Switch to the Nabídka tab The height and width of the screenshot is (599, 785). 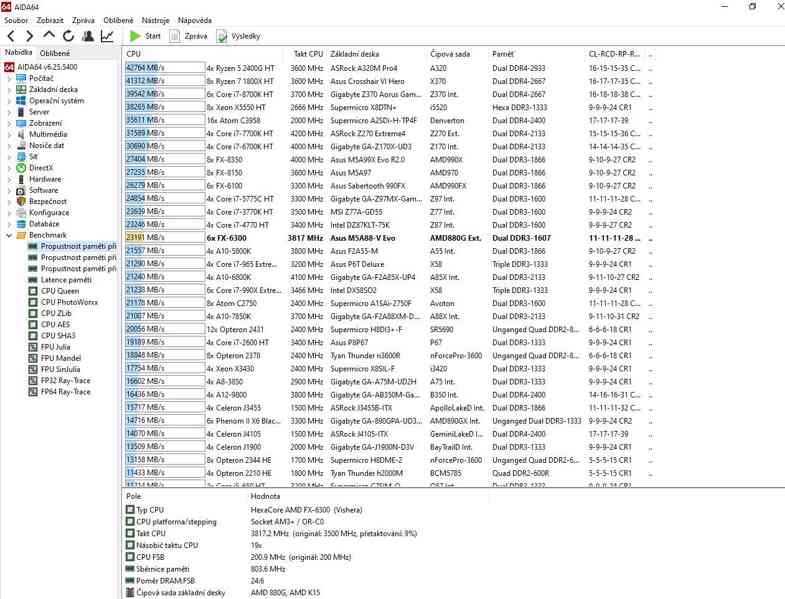(18, 52)
